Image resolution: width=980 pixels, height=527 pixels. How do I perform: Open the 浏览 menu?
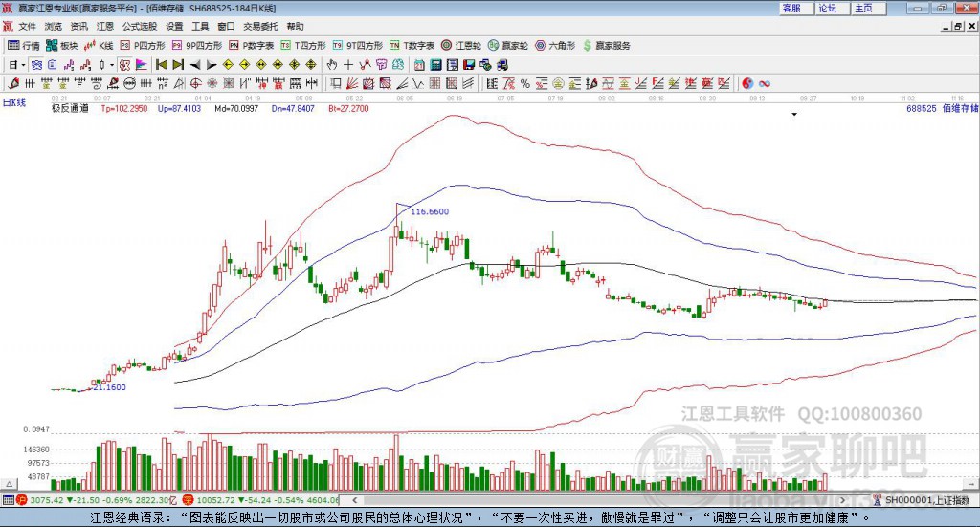pos(54,26)
